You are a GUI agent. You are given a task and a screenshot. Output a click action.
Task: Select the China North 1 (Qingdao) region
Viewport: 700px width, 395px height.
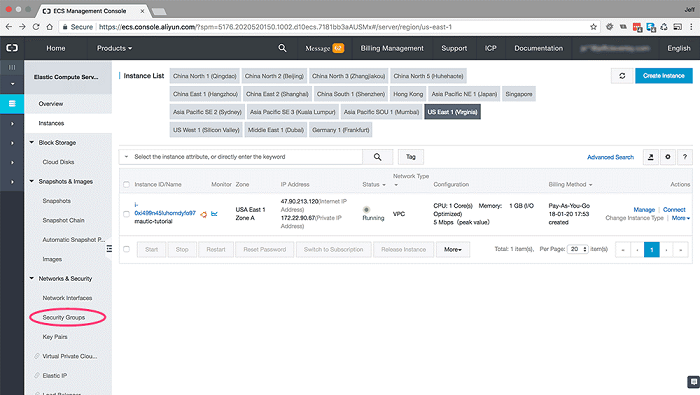click(204, 76)
